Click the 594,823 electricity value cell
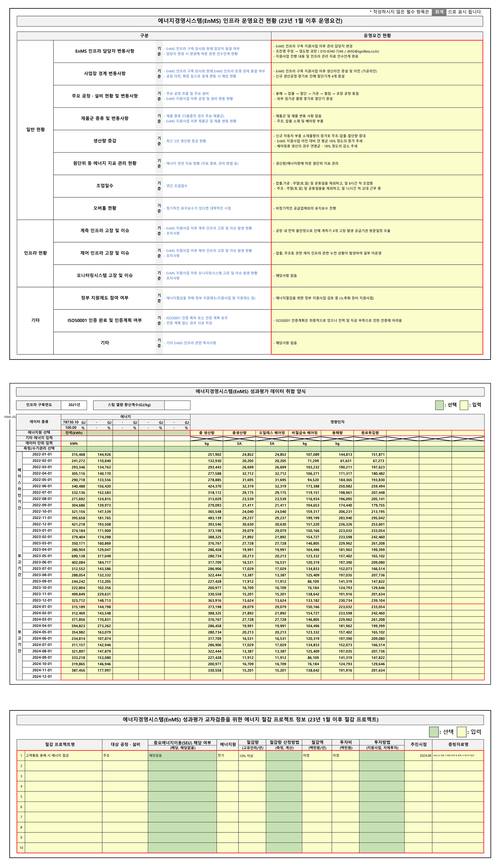Screen dimensions: 500x868 (x=74, y=626)
